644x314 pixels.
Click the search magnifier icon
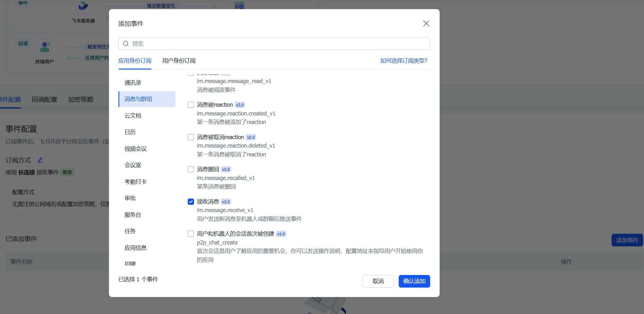pyautogui.click(x=126, y=44)
